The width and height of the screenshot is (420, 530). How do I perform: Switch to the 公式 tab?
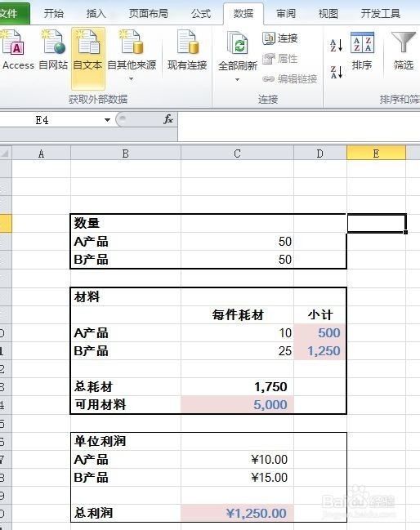tap(201, 14)
